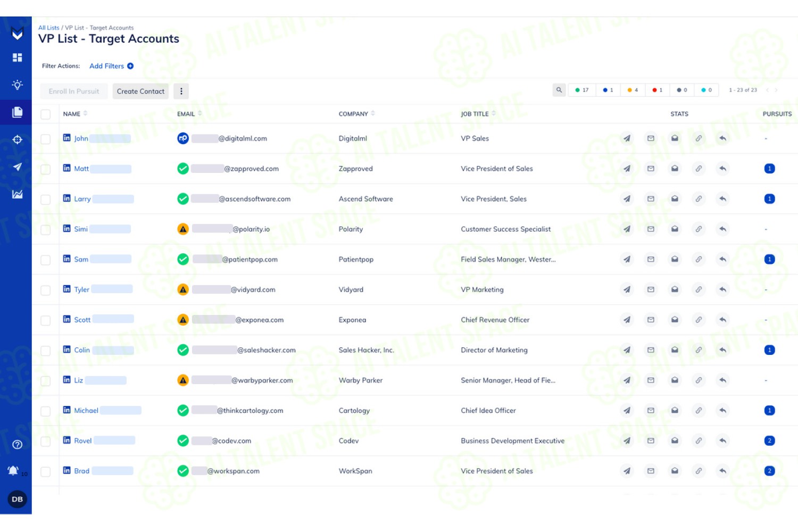Open the three-dot more actions menu

pos(181,91)
